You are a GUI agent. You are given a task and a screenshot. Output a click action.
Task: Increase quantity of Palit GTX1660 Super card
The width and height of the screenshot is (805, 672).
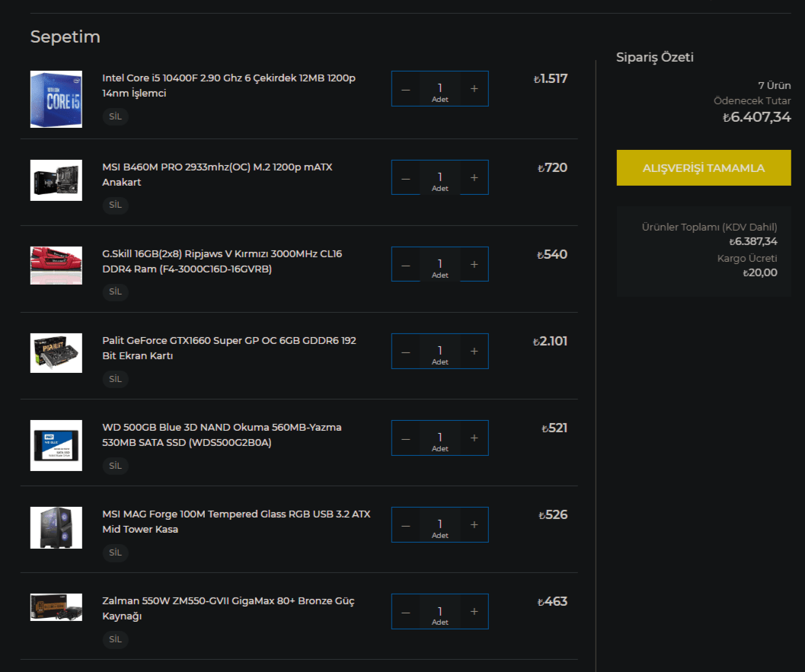[x=474, y=351]
